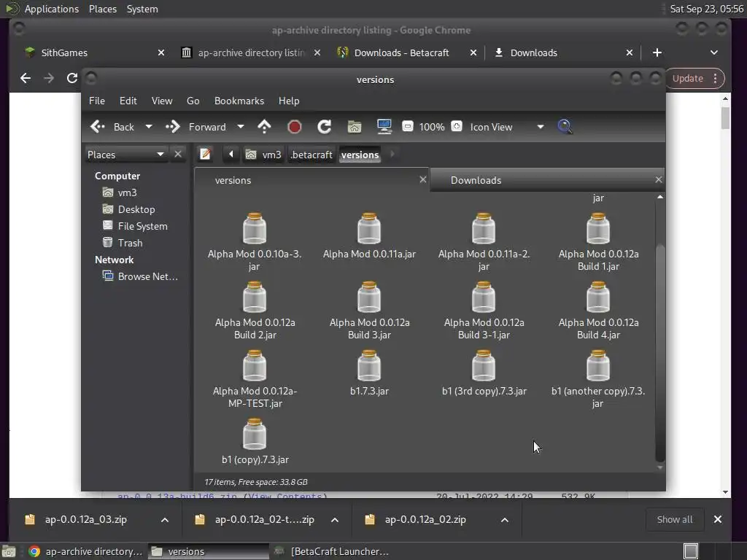The width and height of the screenshot is (747, 560).
Task: Expand ap-0.0.12a_02.zip download options
Action: [505, 519]
